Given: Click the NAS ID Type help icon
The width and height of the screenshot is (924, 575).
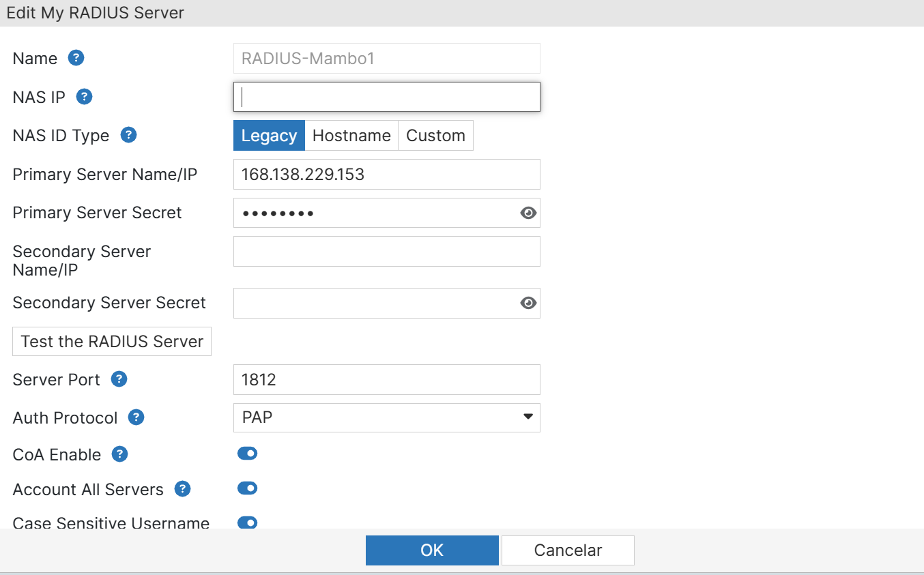Looking at the screenshot, I should pyautogui.click(x=128, y=135).
